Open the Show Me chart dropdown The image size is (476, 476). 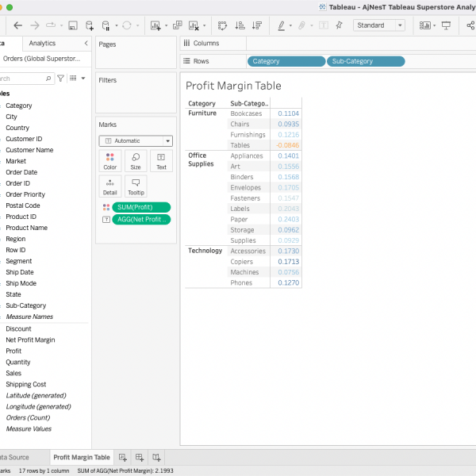click(x=426, y=25)
